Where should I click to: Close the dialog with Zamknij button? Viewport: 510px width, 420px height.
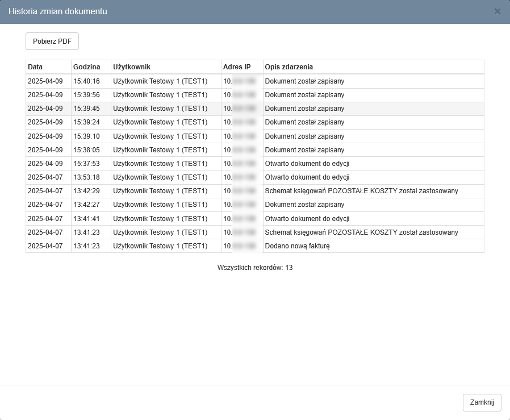click(x=482, y=402)
